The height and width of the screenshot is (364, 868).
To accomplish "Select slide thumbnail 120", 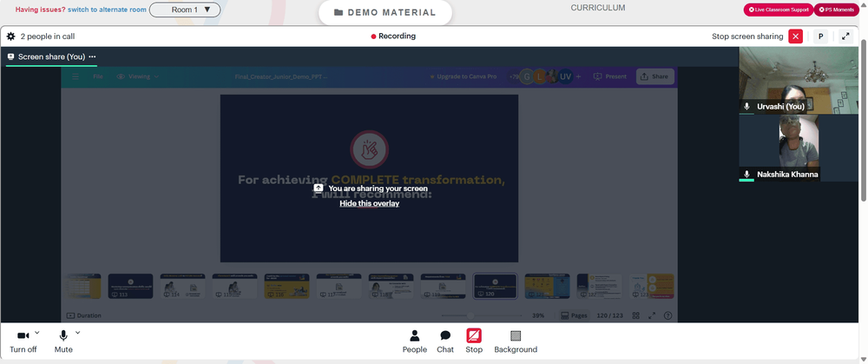I will (x=495, y=286).
